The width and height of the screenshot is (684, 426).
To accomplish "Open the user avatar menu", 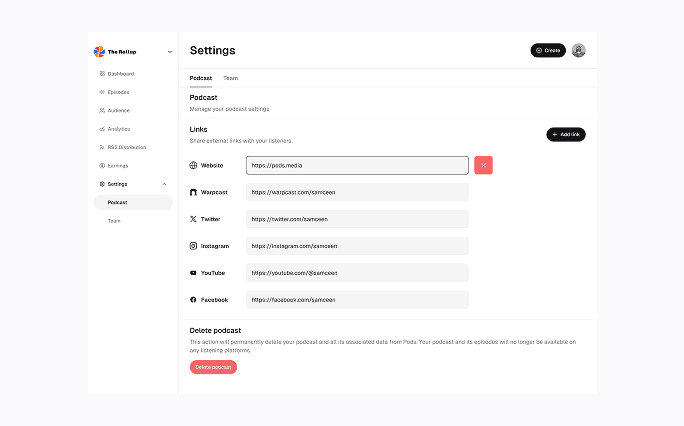I will 578,50.
